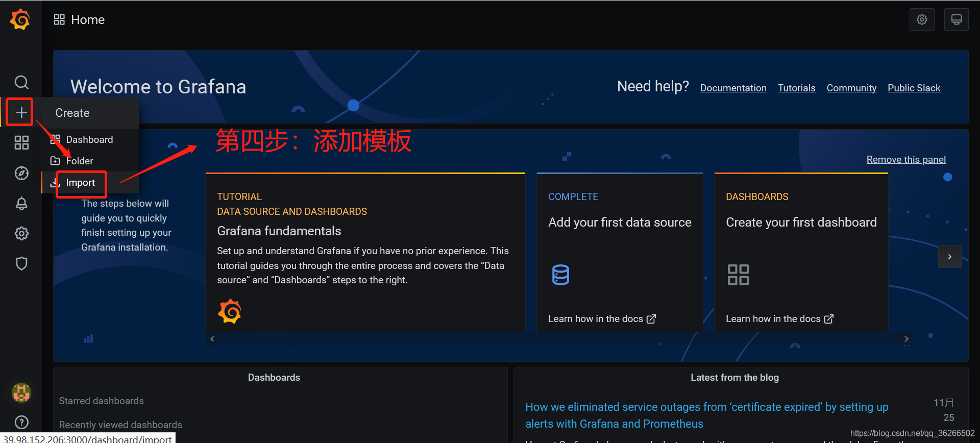
Task: Click Learn how in the docs under data source
Action: click(602, 318)
